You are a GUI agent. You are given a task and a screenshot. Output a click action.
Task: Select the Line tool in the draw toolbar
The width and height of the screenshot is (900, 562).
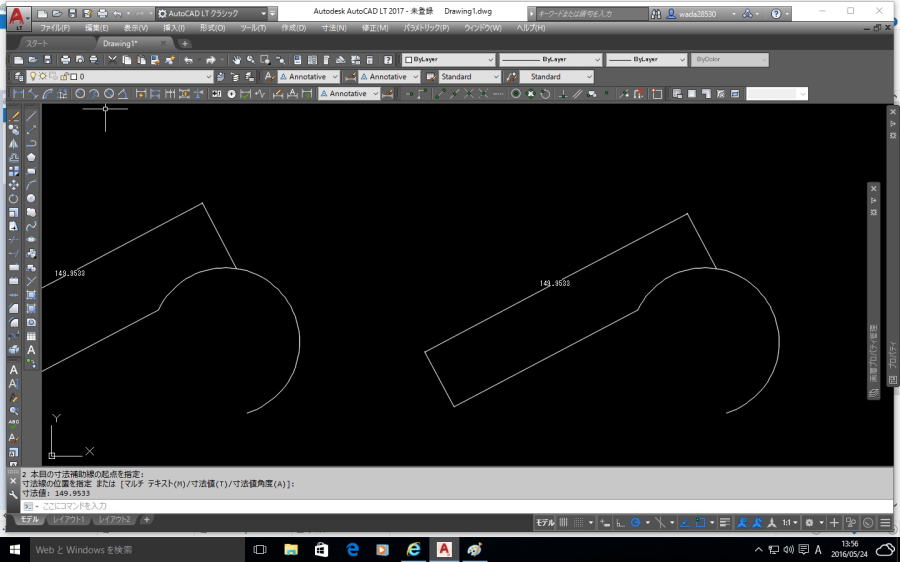click(31, 116)
